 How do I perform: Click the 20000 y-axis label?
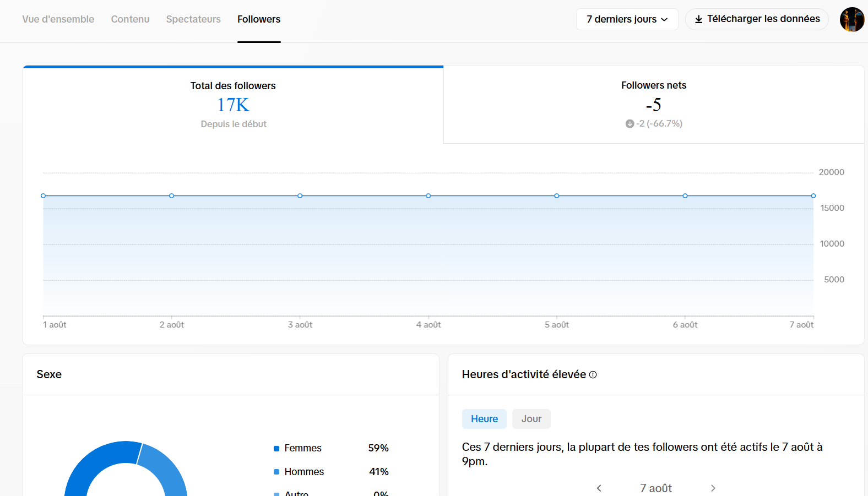[x=832, y=172]
